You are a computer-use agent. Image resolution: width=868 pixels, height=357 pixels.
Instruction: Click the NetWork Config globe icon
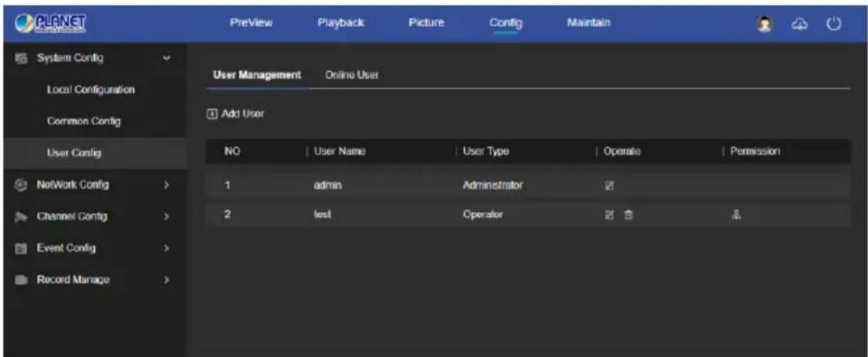click(x=19, y=185)
